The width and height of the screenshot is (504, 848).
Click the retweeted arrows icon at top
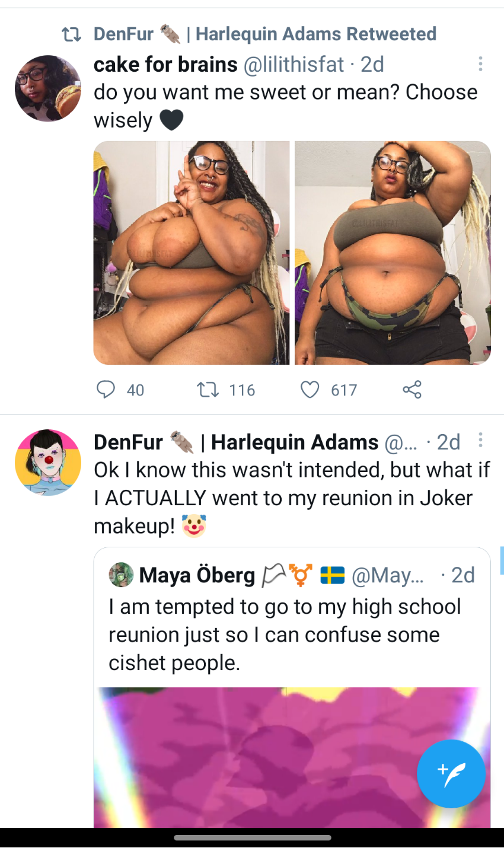[72, 34]
